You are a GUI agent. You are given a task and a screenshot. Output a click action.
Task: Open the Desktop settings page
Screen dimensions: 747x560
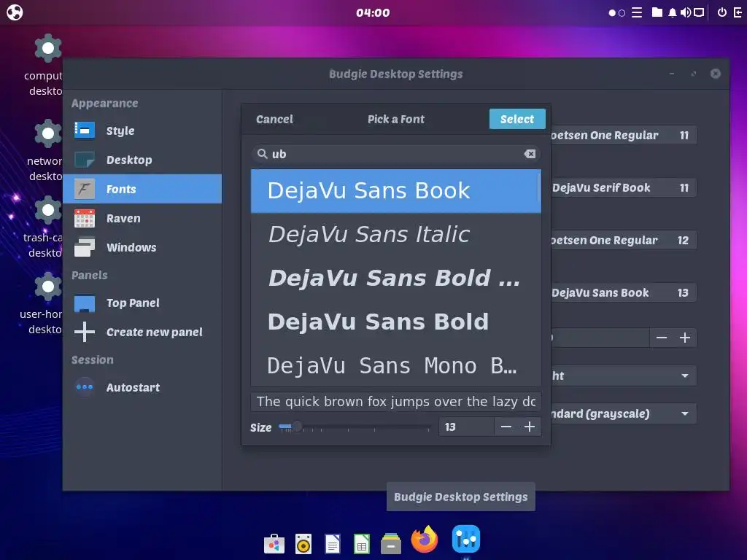click(142, 160)
